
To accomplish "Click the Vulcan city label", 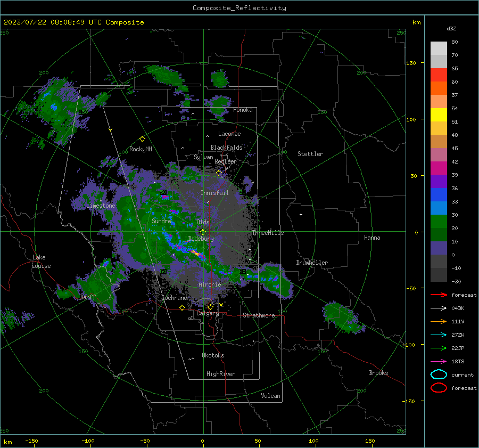I will (270, 396).
